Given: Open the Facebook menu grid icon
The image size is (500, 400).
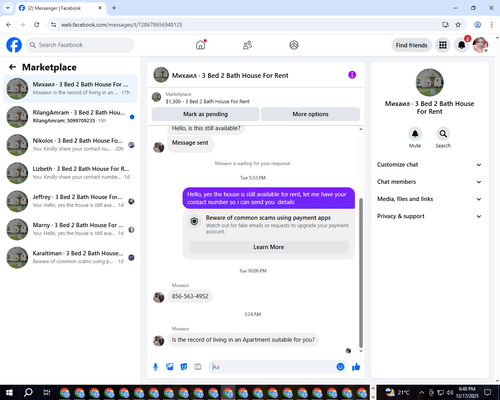Looking at the screenshot, I should (x=443, y=45).
